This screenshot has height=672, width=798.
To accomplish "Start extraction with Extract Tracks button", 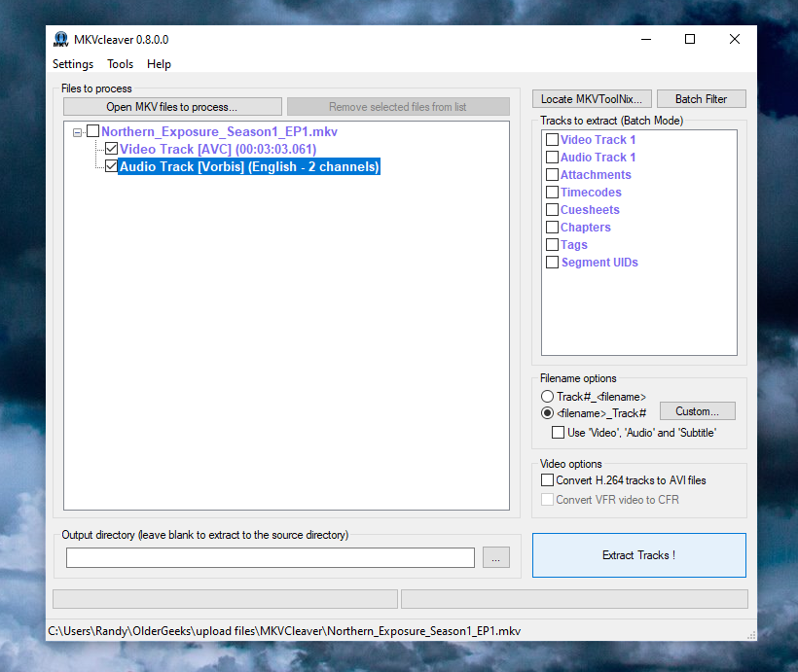I will pyautogui.click(x=639, y=555).
